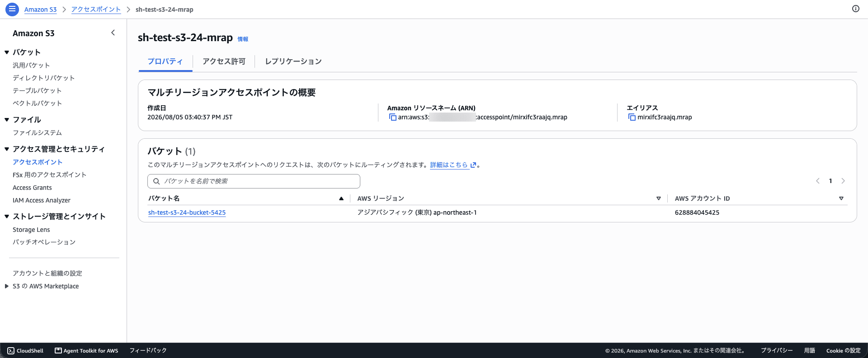Open 汎用バケット in sidebar
This screenshot has height=358, width=868.
click(x=31, y=66)
